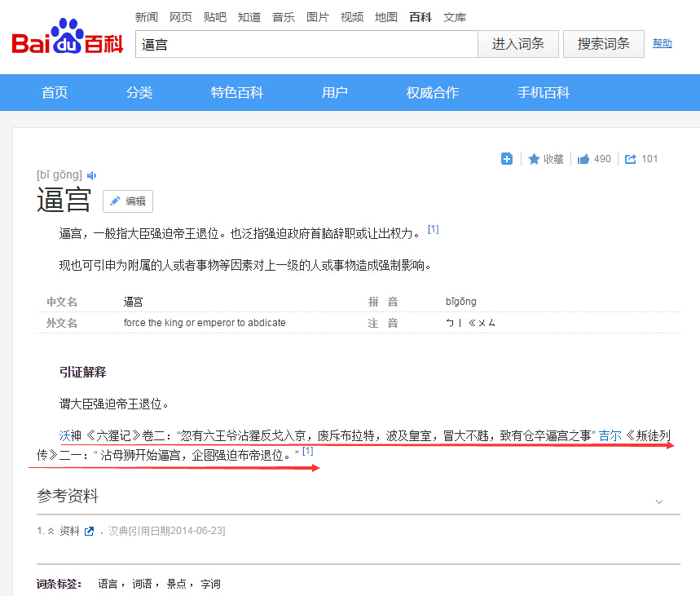Play pronunciation with the speaker icon
Screen dimensions: 700x596
(x=92, y=175)
